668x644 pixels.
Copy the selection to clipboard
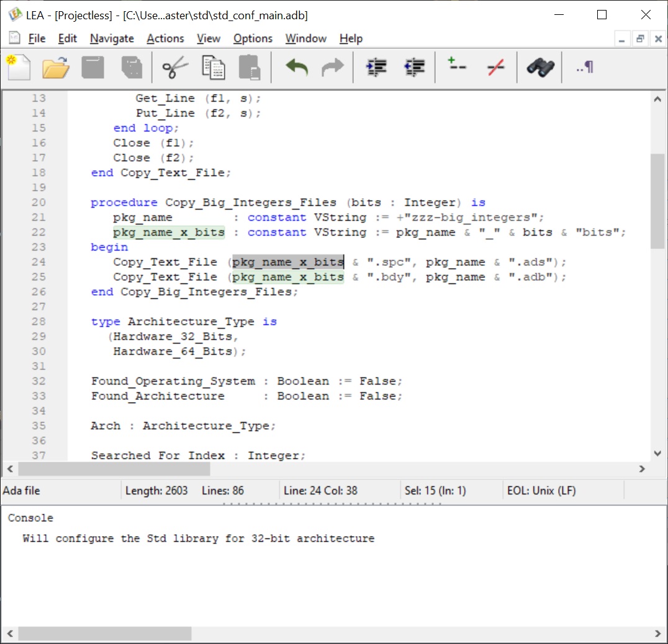pyautogui.click(x=213, y=67)
